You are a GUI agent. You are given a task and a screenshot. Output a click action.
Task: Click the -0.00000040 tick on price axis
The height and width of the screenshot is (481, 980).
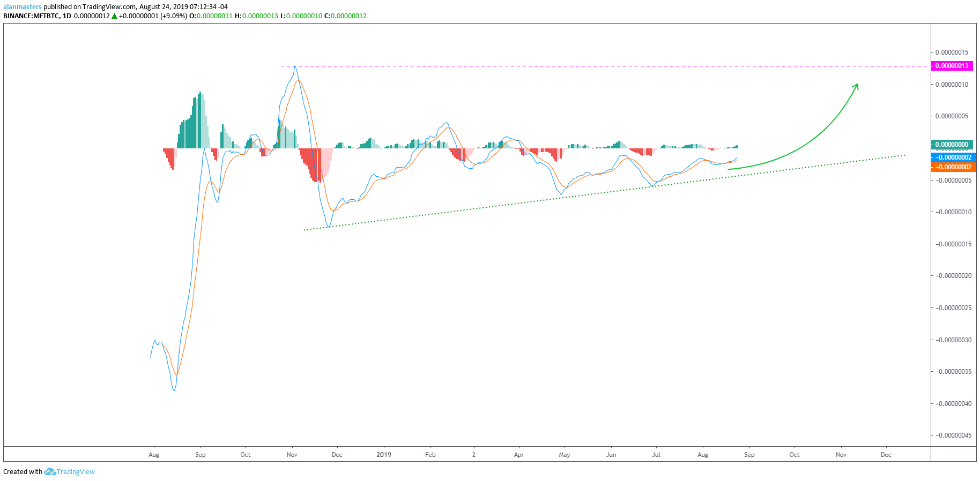click(x=953, y=404)
